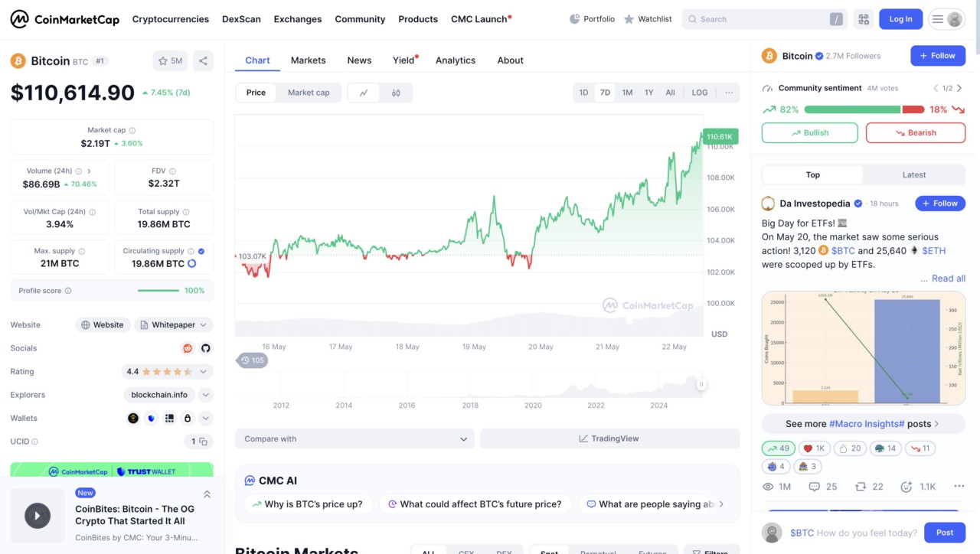980x554 pixels.
Task: Share the Bitcoin page
Action: coord(202,60)
